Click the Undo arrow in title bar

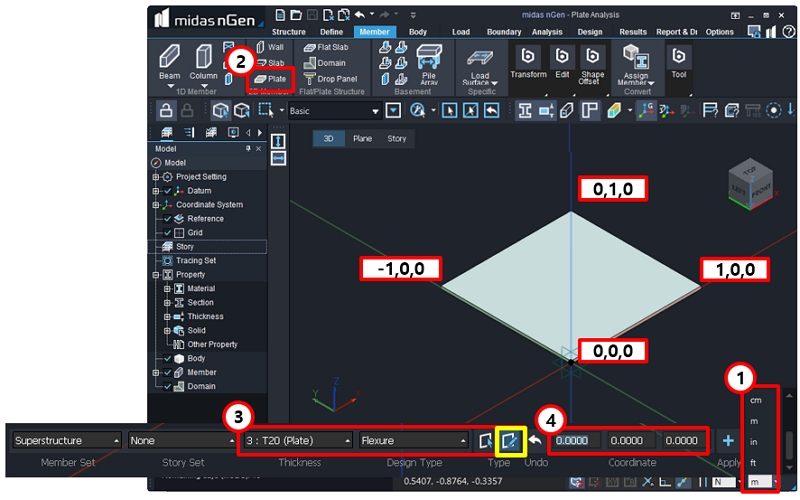[360, 15]
